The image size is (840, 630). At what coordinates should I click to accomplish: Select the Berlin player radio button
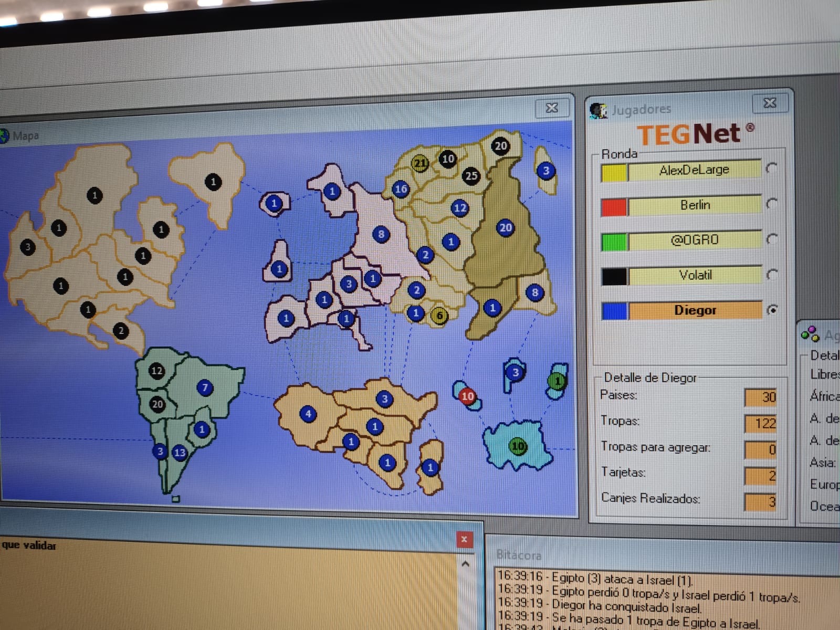[x=771, y=204]
